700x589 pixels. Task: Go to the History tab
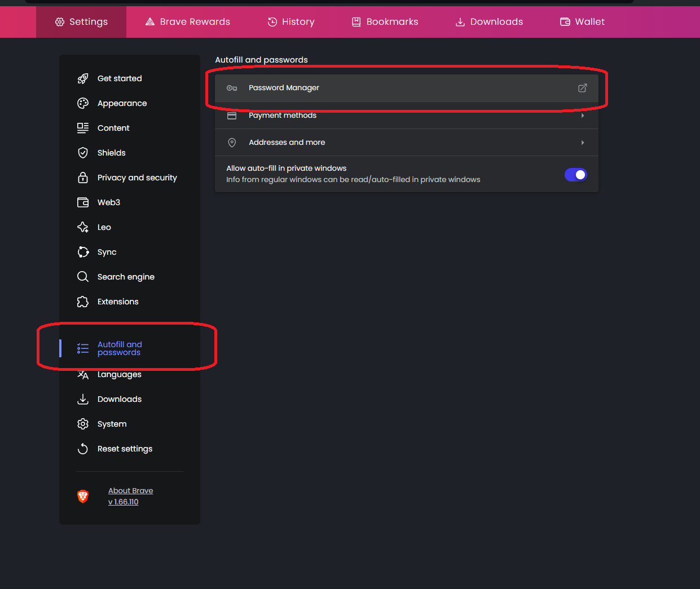coord(291,22)
